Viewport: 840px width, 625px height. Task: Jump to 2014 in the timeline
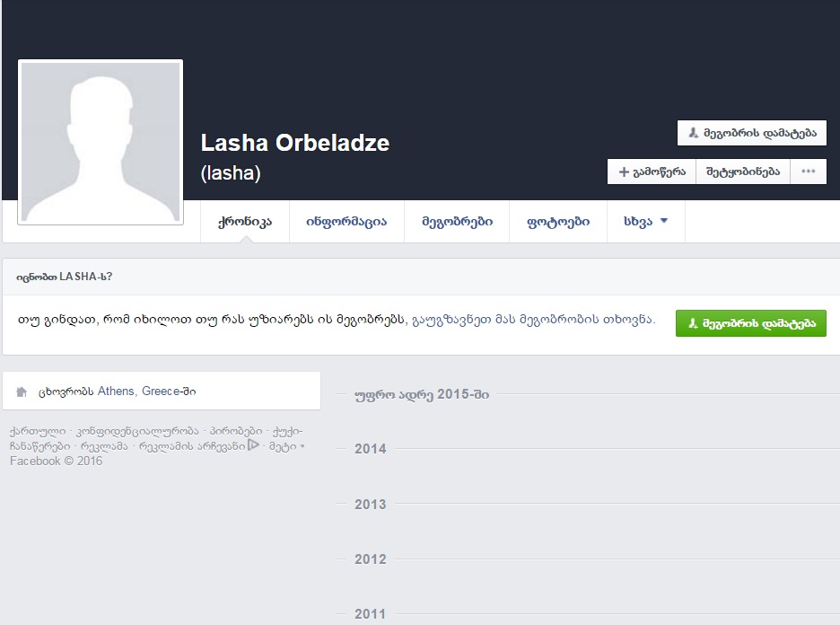click(x=370, y=449)
